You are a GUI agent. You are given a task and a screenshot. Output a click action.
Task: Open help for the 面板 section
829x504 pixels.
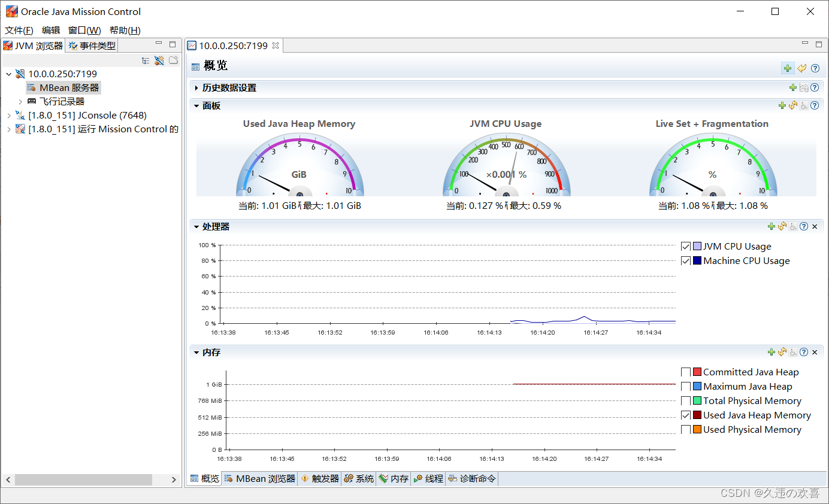click(x=815, y=105)
